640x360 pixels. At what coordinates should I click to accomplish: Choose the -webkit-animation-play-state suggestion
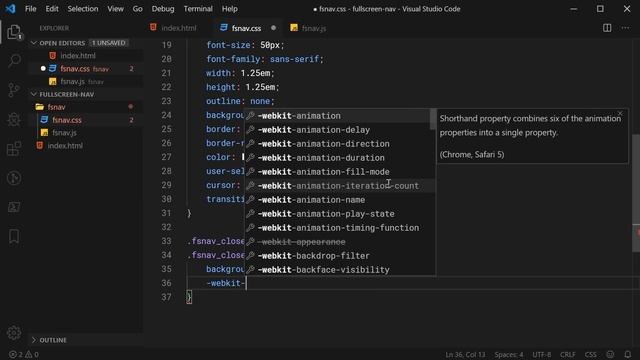pos(340,214)
